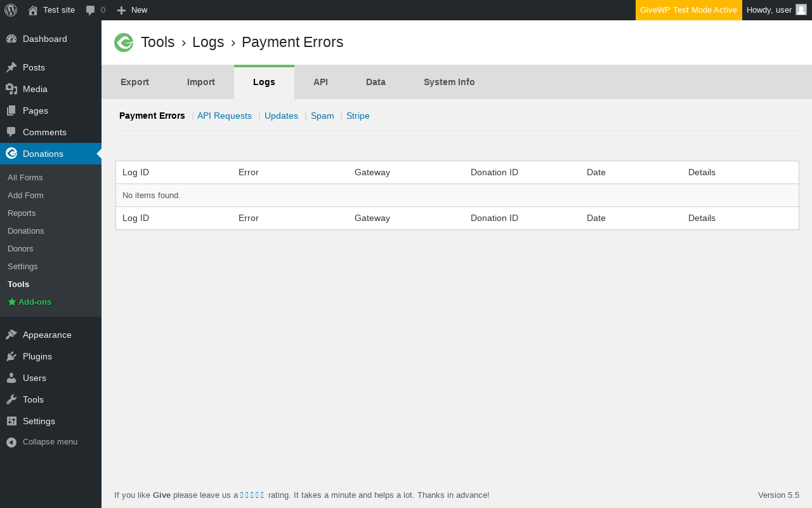Viewport: 812px width, 508px height.
Task: Click the user avatar icon
Action: click(x=801, y=10)
